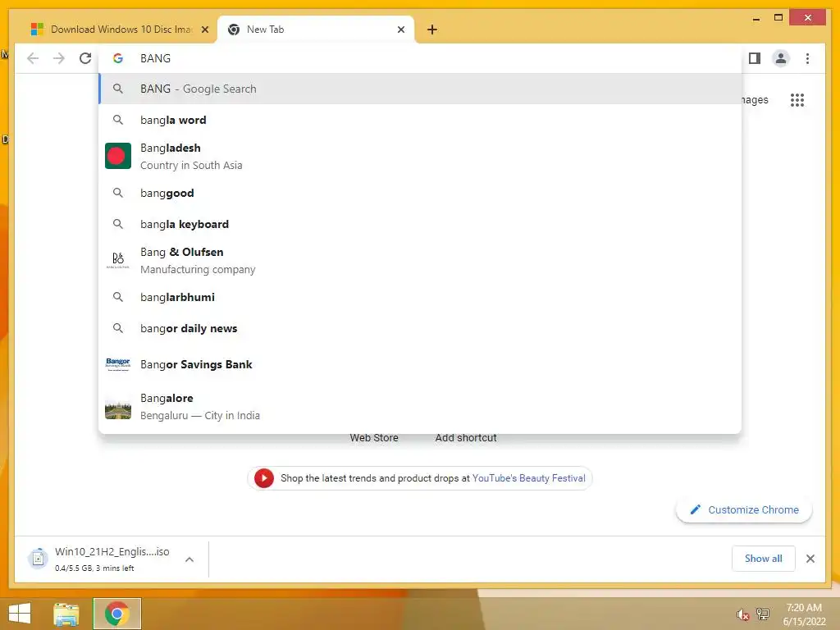
Task: Click the iso file download icon
Action: 38,558
